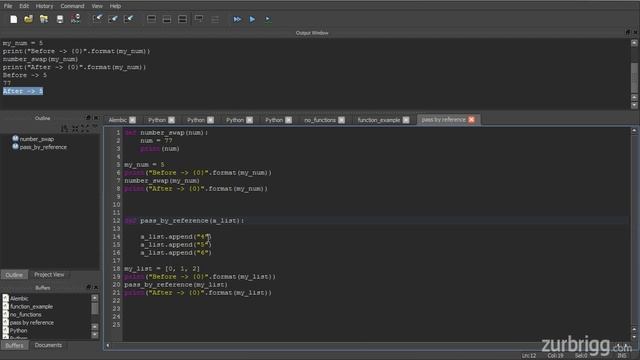
Task: Click the greyed-out lines toolbar icon
Action: (x=215, y=19)
